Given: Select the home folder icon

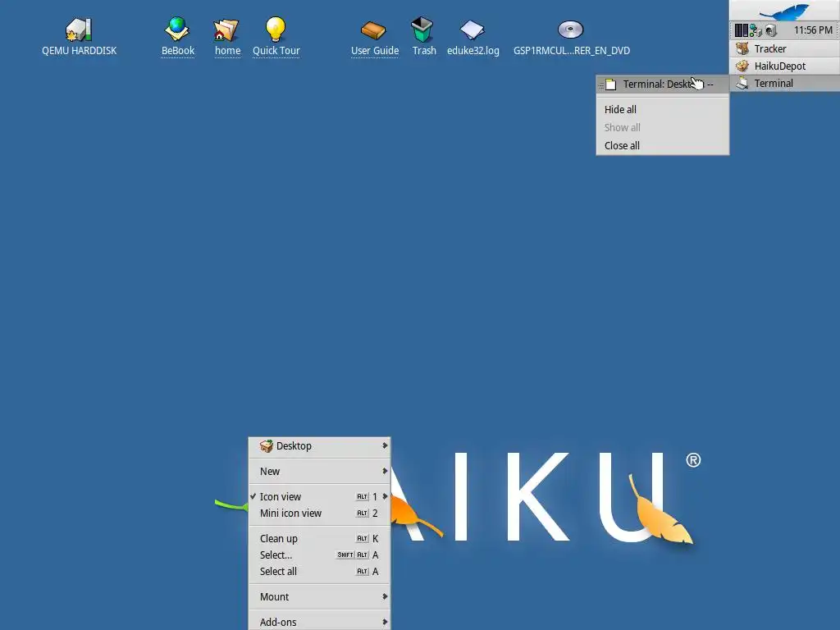Looking at the screenshot, I should [x=226, y=30].
